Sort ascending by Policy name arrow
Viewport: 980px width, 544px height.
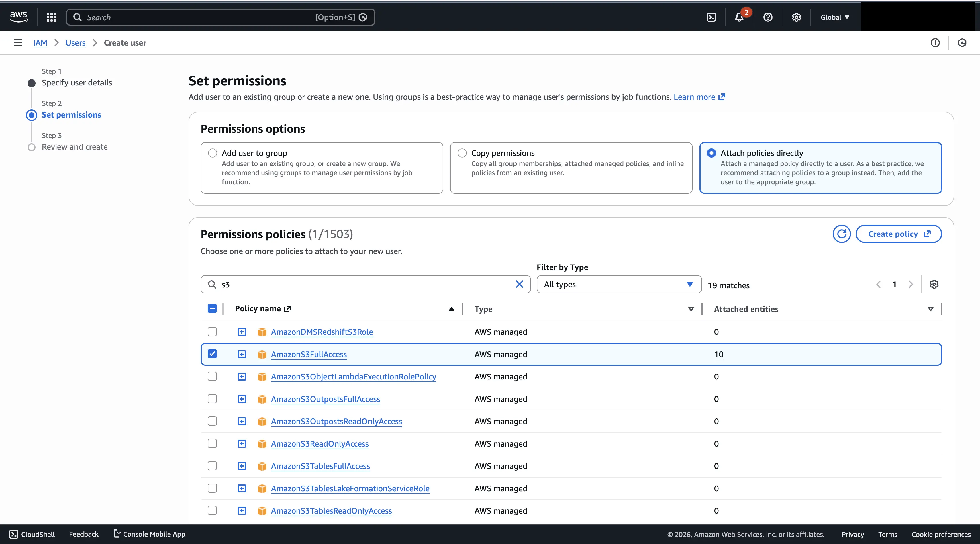click(x=451, y=309)
